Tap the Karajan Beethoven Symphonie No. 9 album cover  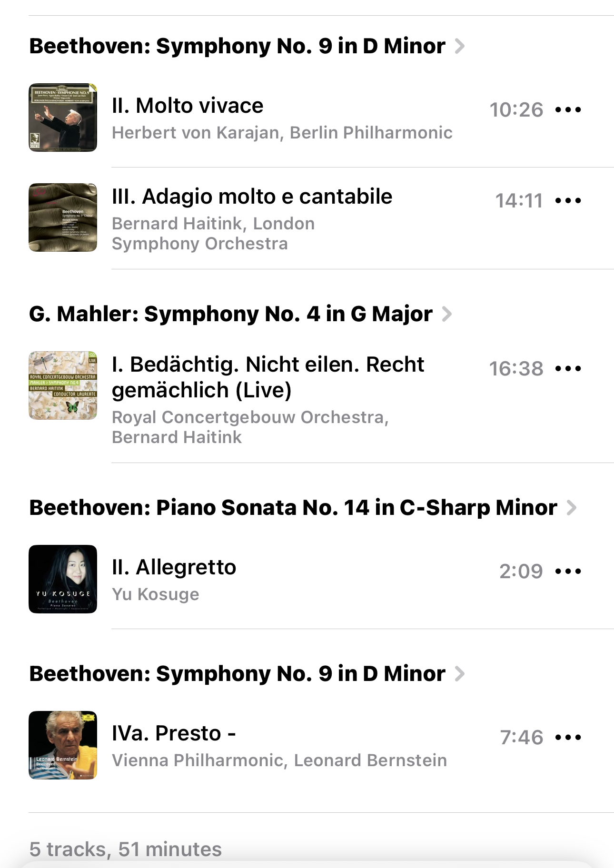tap(63, 118)
